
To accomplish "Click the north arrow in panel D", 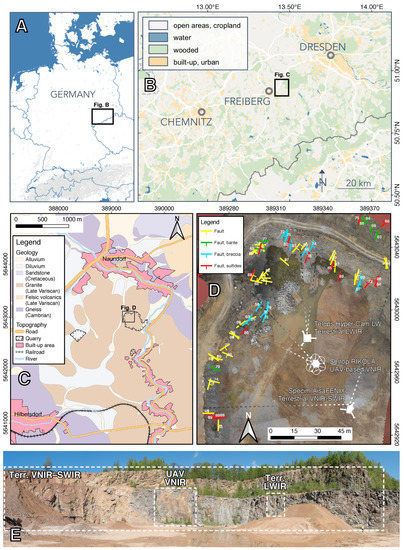I will click(248, 427).
